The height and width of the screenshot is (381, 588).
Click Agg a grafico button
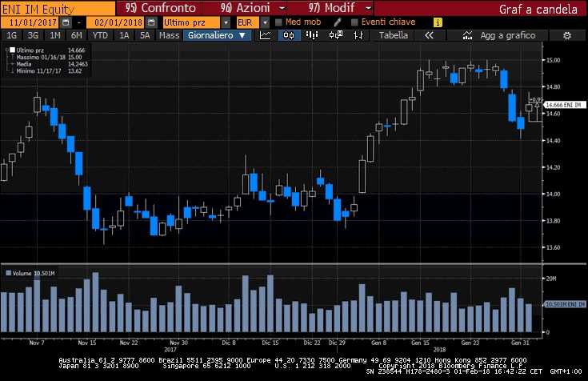pos(508,35)
